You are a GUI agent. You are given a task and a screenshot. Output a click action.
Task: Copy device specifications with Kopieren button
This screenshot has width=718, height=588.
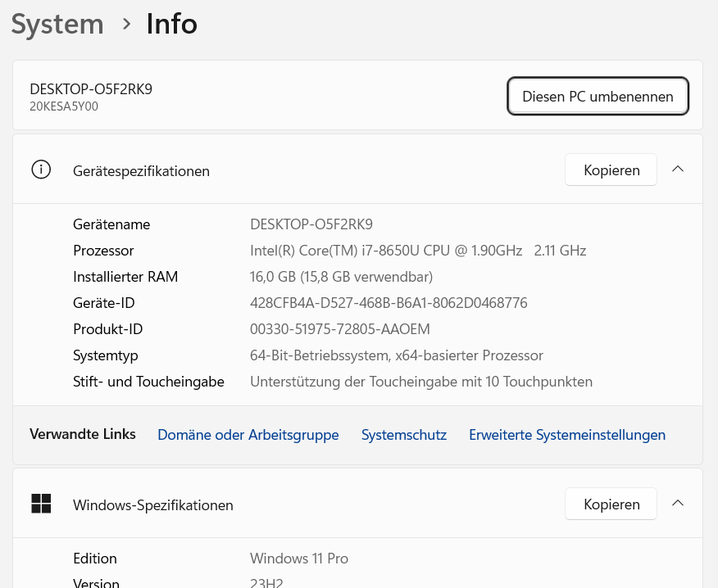tap(611, 170)
